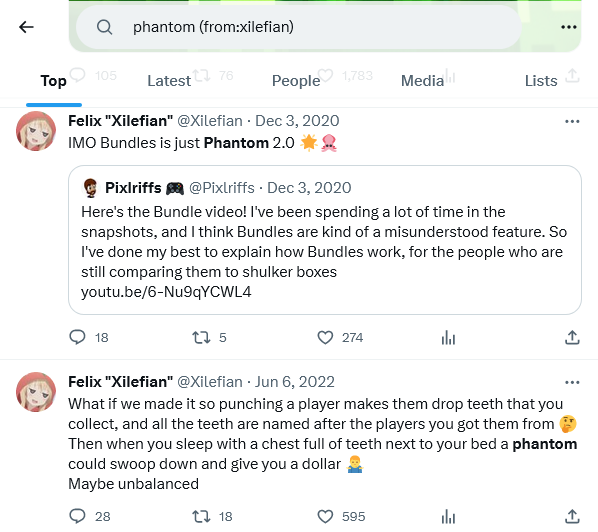Viewport: 598px width, 532px height.
Task: Share the Jun 6, 2022 tweet
Action: point(572,516)
